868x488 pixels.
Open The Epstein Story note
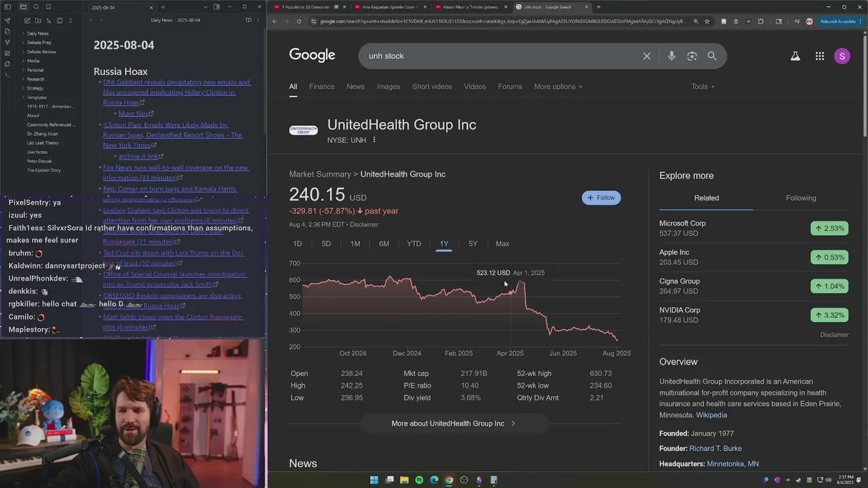click(44, 171)
